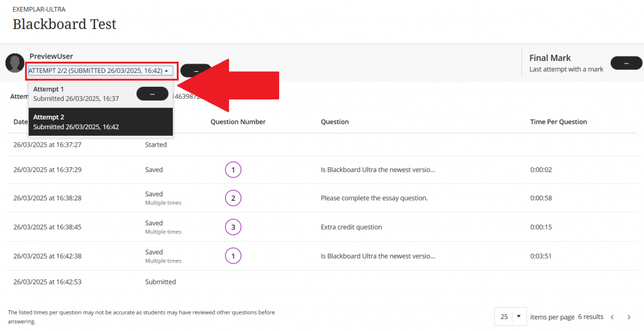Click 'Please complete the essay question.' text
Screen dimensions: 644x331
point(374,198)
